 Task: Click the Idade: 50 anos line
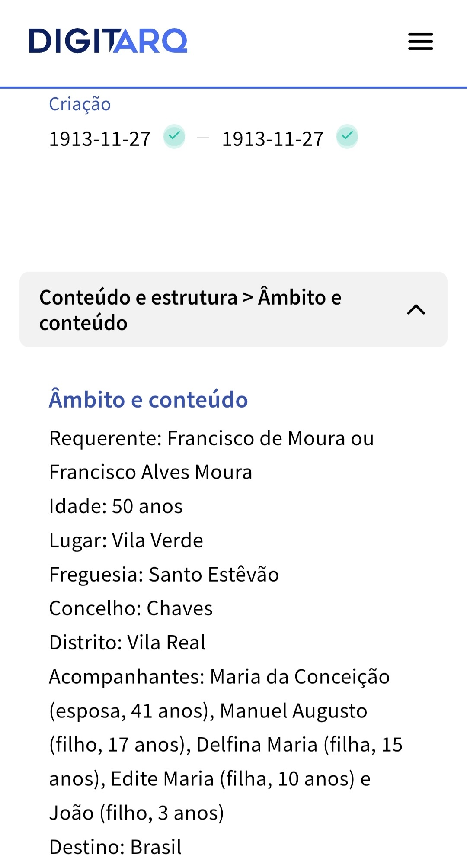click(116, 506)
